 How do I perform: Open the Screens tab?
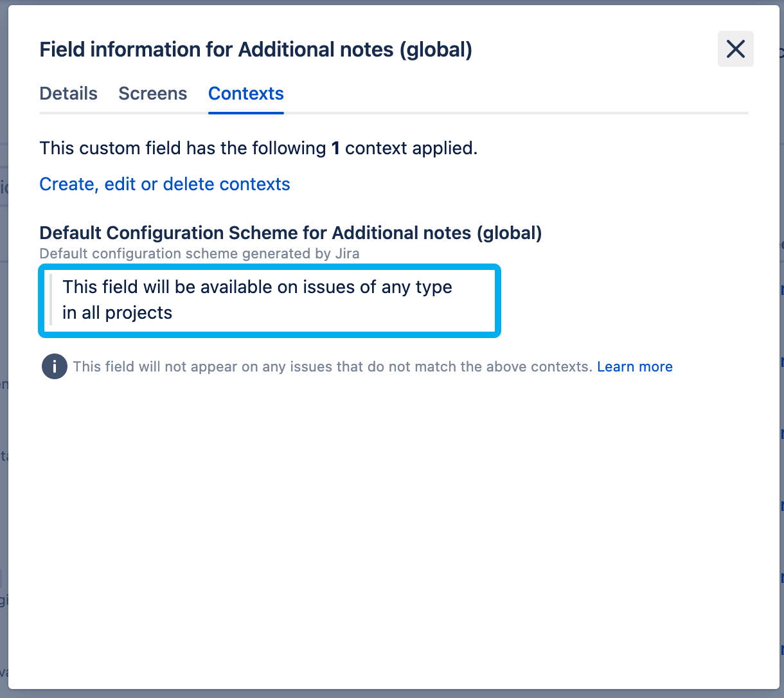tap(153, 94)
